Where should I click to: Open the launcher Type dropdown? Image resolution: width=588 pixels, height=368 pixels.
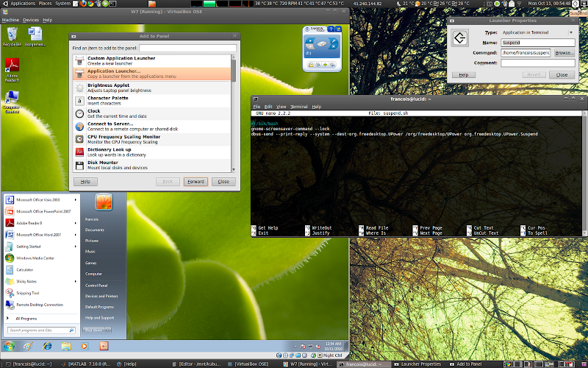point(538,32)
